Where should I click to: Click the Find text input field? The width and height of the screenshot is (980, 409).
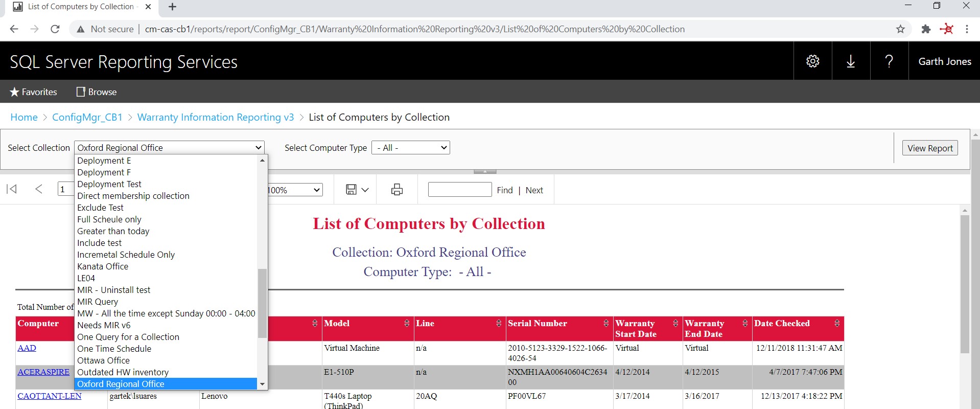coord(460,190)
